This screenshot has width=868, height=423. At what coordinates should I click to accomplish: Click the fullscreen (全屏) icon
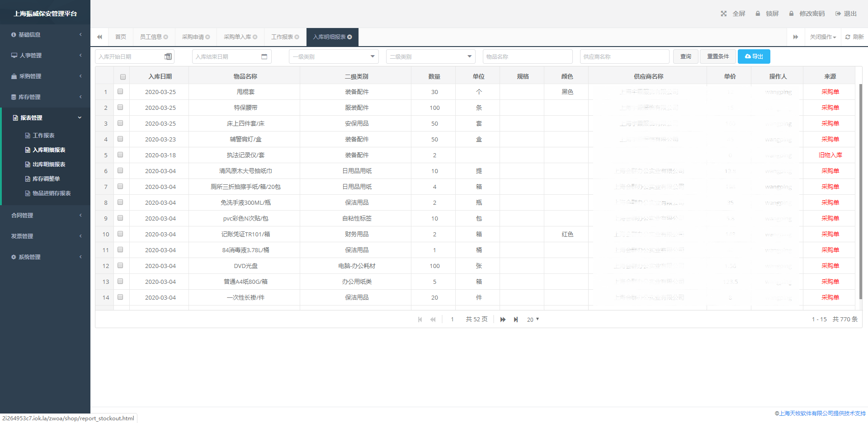coord(724,14)
